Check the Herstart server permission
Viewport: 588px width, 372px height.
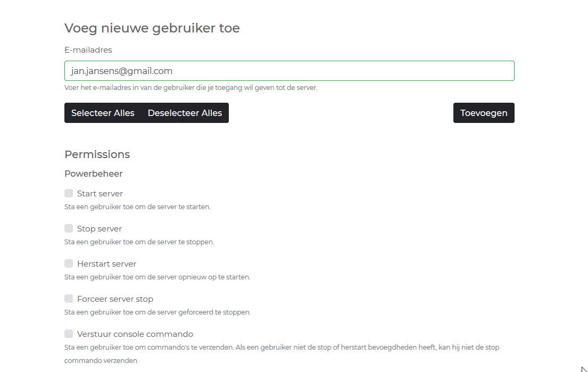click(x=69, y=263)
